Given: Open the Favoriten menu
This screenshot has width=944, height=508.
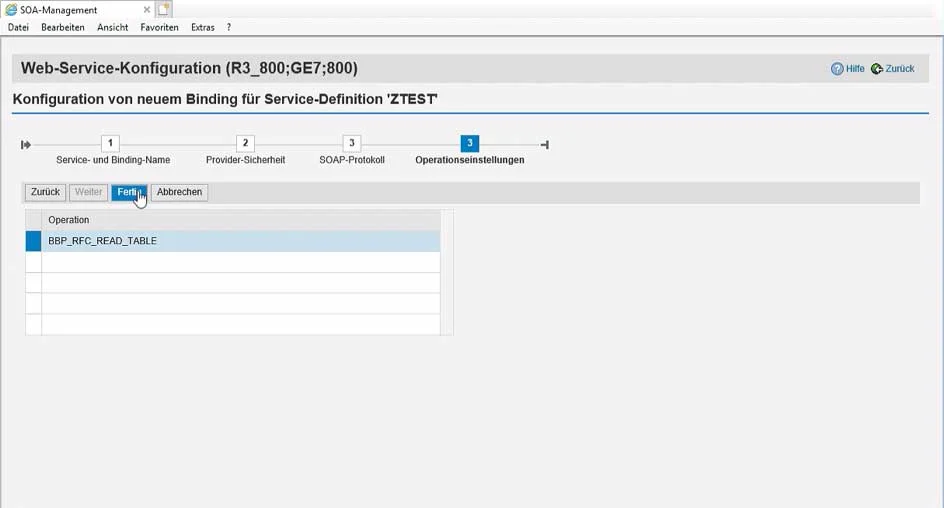Looking at the screenshot, I should coord(159,27).
